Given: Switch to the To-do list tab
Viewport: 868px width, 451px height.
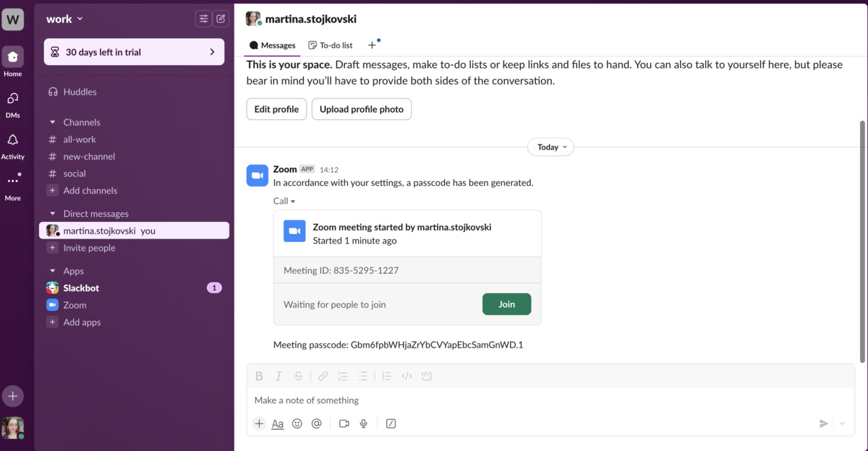Looking at the screenshot, I should pyautogui.click(x=331, y=45).
